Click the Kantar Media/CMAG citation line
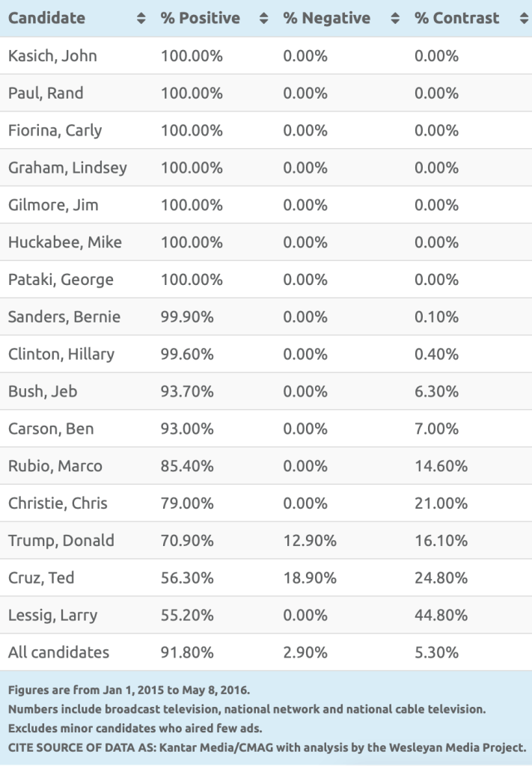Image resolution: width=532 pixels, height=766 pixels. 266,747
